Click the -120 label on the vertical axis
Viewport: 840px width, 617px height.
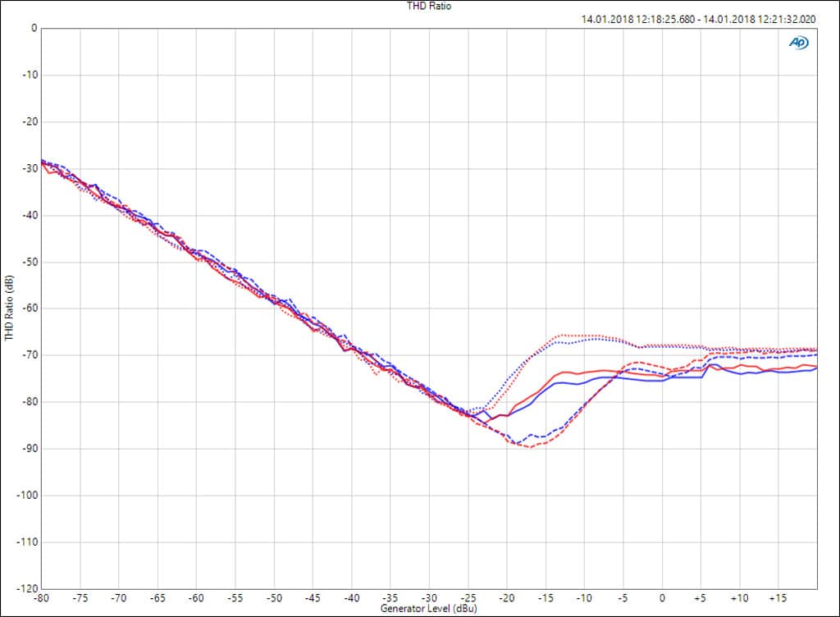click(x=26, y=589)
